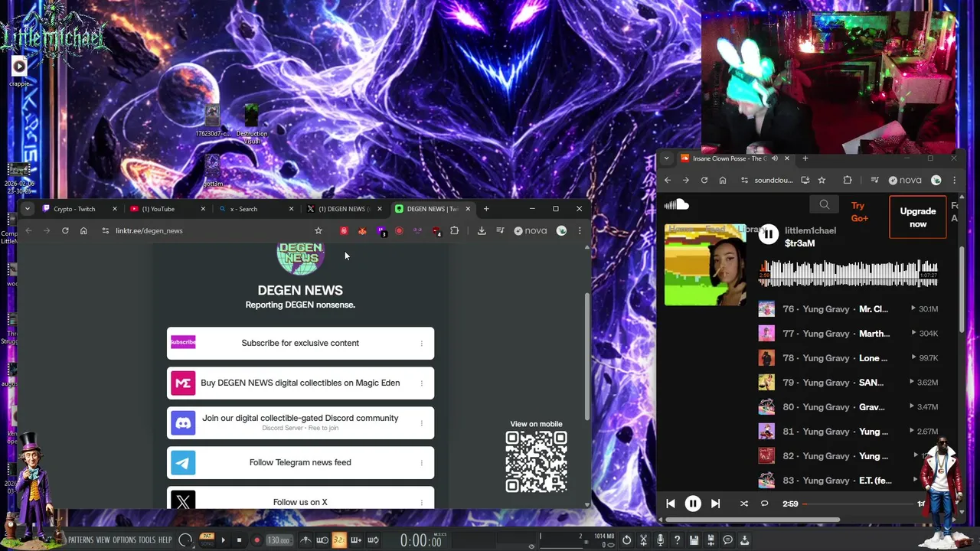Open FL Studio OPTIONS menu
The width and height of the screenshot is (980, 551).
(x=124, y=540)
